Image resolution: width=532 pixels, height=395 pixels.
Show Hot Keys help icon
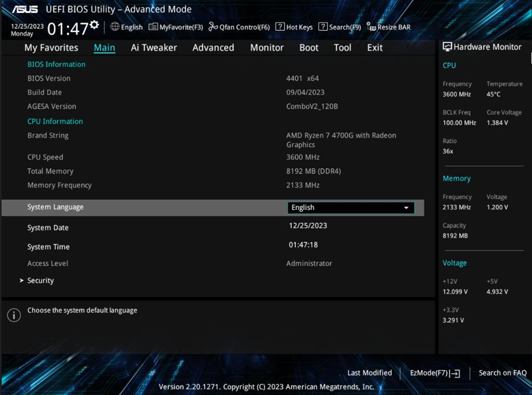[x=280, y=27]
